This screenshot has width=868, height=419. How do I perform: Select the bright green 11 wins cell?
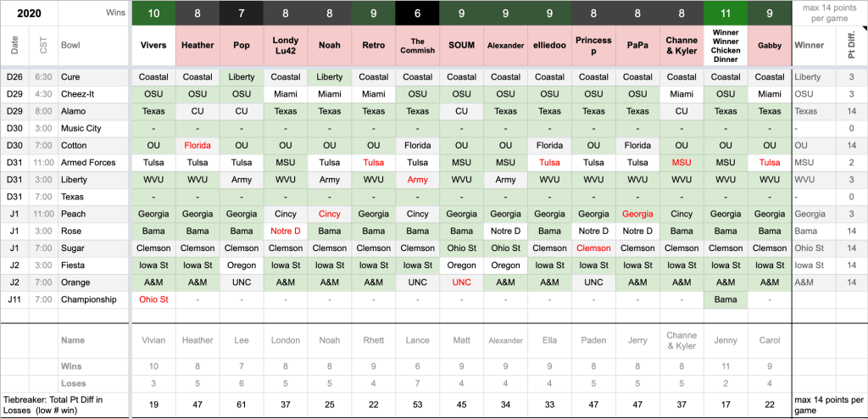tap(725, 13)
